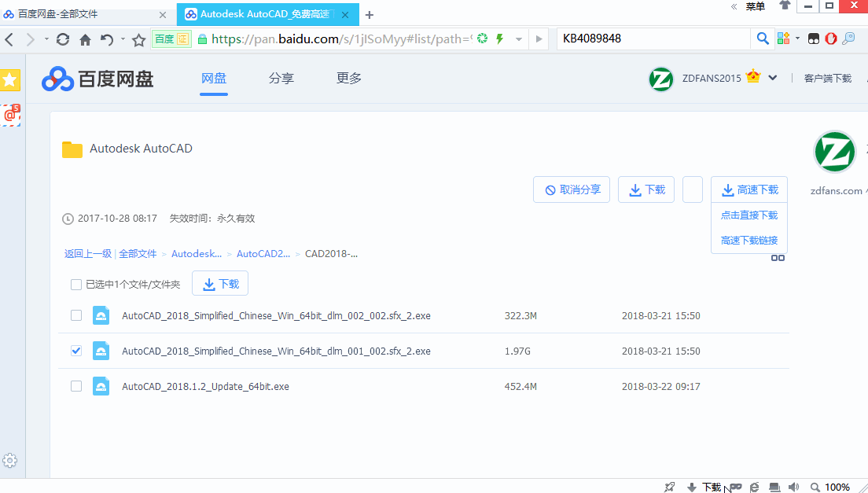Check the dlm_002_002.sfx_2.exe file checkbox
The height and width of the screenshot is (493, 868).
point(76,315)
